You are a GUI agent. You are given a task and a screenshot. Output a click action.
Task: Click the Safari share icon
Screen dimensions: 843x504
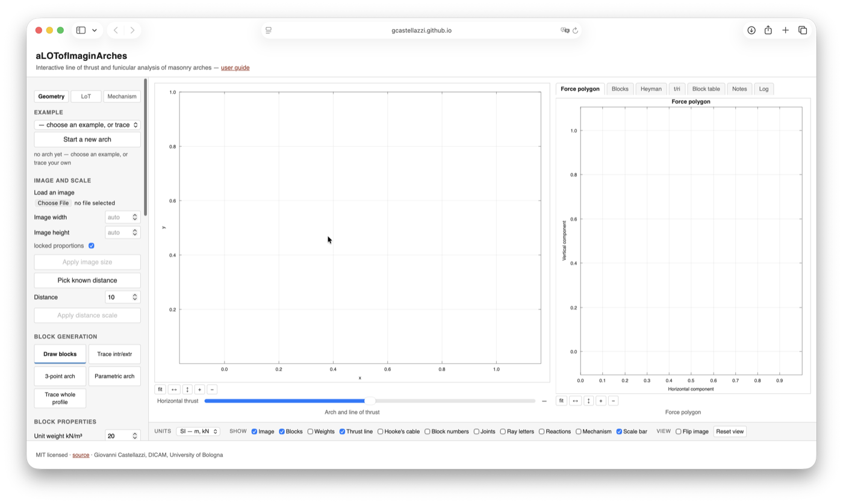tap(768, 30)
